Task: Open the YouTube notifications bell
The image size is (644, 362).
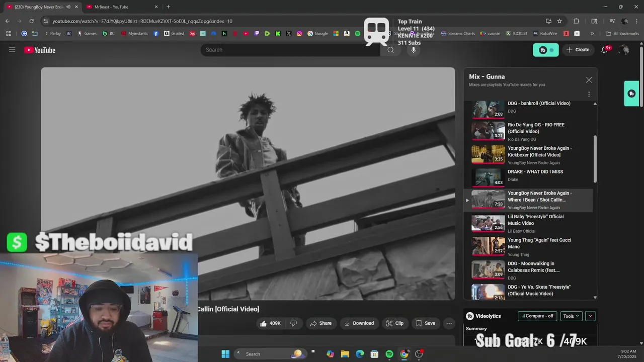Action: click(604, 50)
